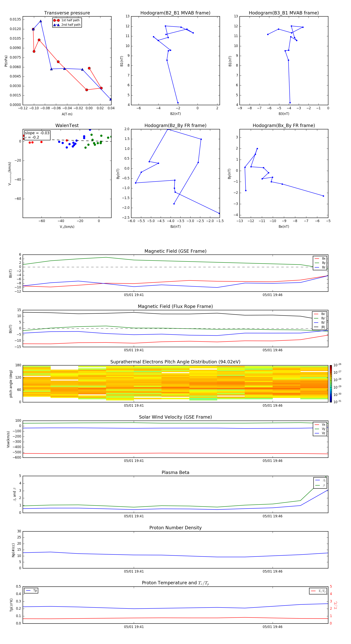Image resolution: width=351 pixels, height=644 pixels.
Task: Click the Suprathermal Electrons Pitch Angle Distribution title
Action: point(175,362)
